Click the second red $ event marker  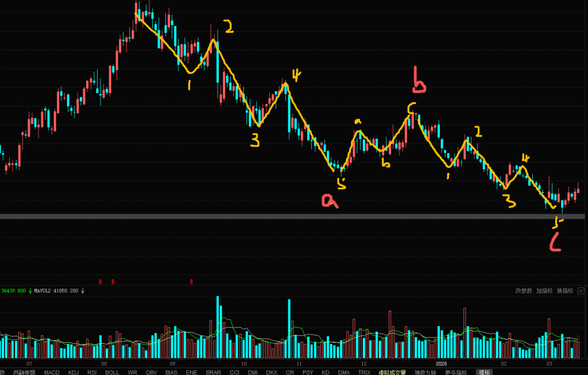coord(113,282)
